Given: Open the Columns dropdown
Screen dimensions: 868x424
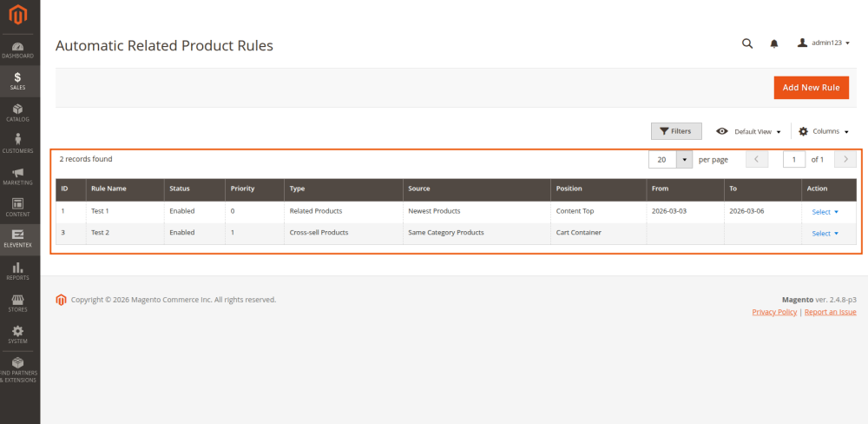Looking at the screenshot, I should click(823, 131).
